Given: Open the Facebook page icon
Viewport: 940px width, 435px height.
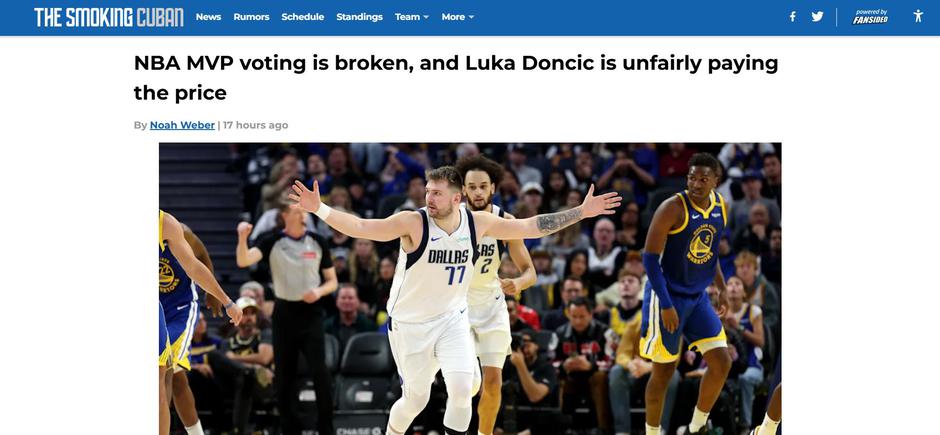Looking at the screenshot, I should coord(792,17).
